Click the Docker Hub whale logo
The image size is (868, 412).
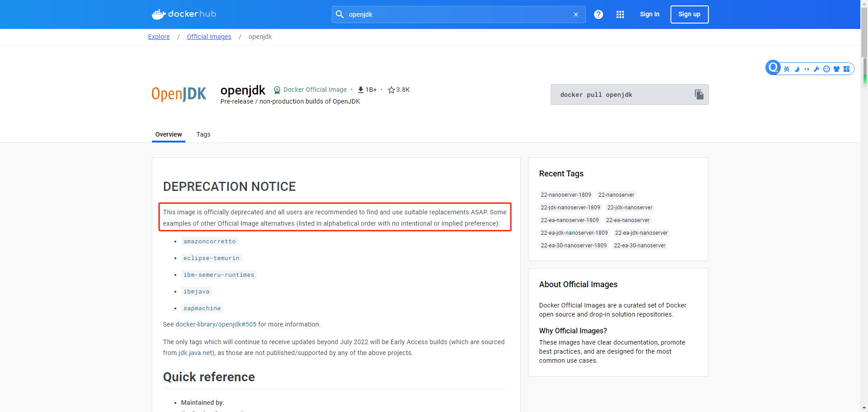click(x=184, y=14)
